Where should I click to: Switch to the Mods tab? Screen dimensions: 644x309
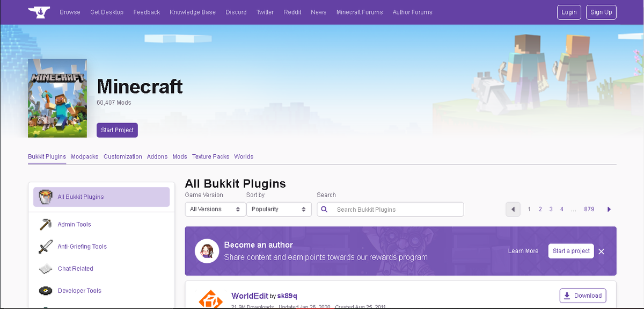[x=180, y=156]
